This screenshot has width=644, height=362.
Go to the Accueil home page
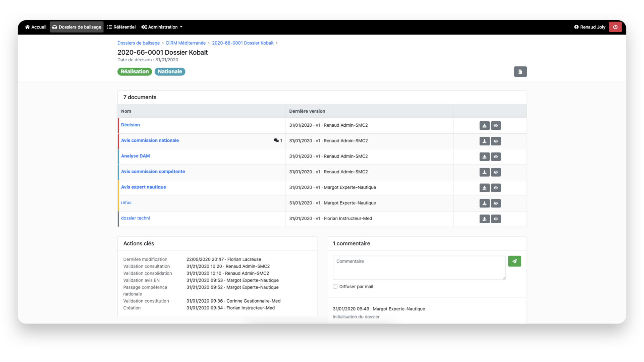click(x=36, y=27)
